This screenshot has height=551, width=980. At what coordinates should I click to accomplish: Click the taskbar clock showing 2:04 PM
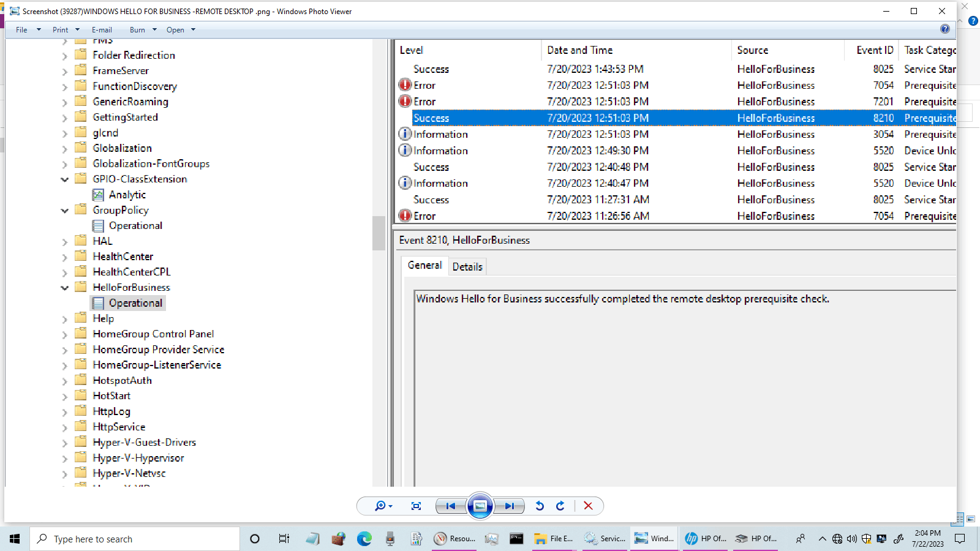(x=927, y=539)
